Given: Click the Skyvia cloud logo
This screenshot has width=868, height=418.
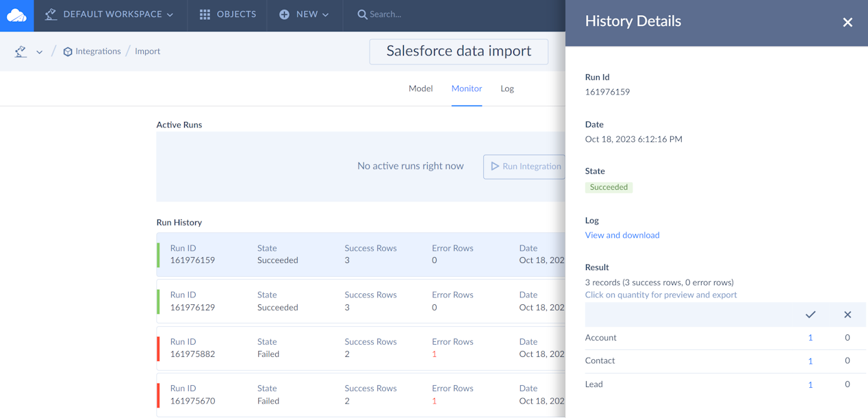Looking at the screenshot, I should [16, 14].
